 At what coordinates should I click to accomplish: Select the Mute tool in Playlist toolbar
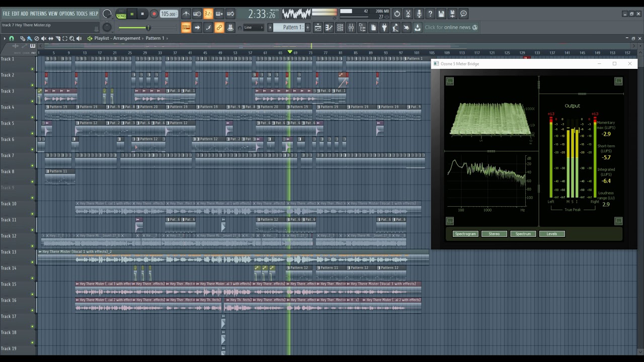point(43,38)
